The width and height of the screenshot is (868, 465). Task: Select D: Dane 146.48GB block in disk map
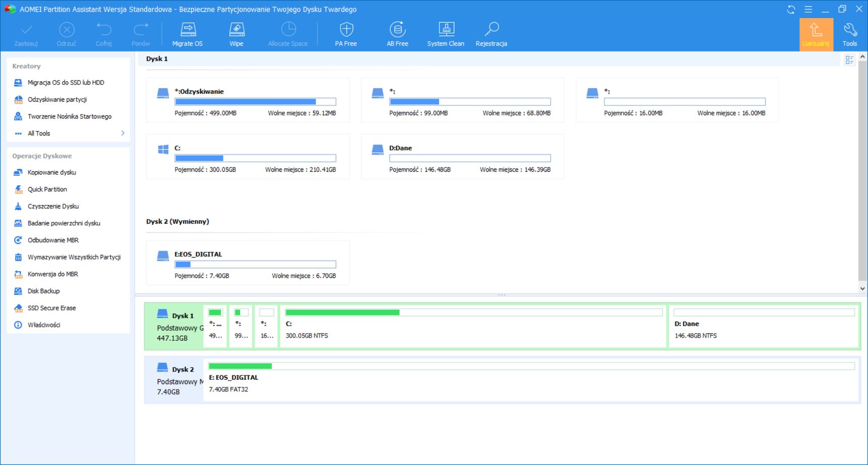pos(764,326)
